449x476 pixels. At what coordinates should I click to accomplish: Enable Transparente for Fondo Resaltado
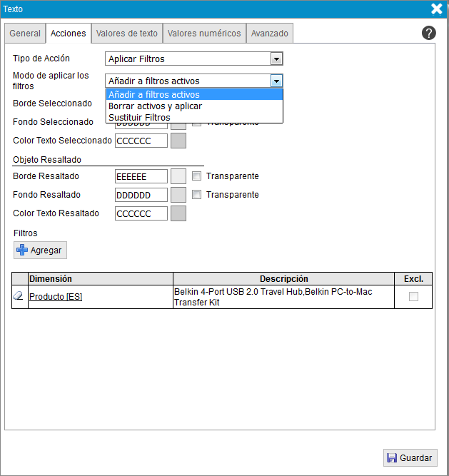(x=197, y=195)
